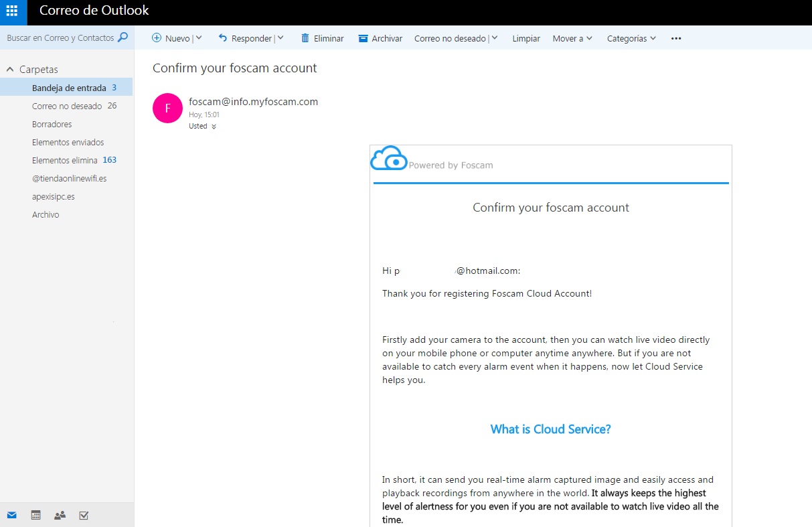Open the app launcher grid icon
Viewport: 812px width, 527px height.
(x=12, y=11)
